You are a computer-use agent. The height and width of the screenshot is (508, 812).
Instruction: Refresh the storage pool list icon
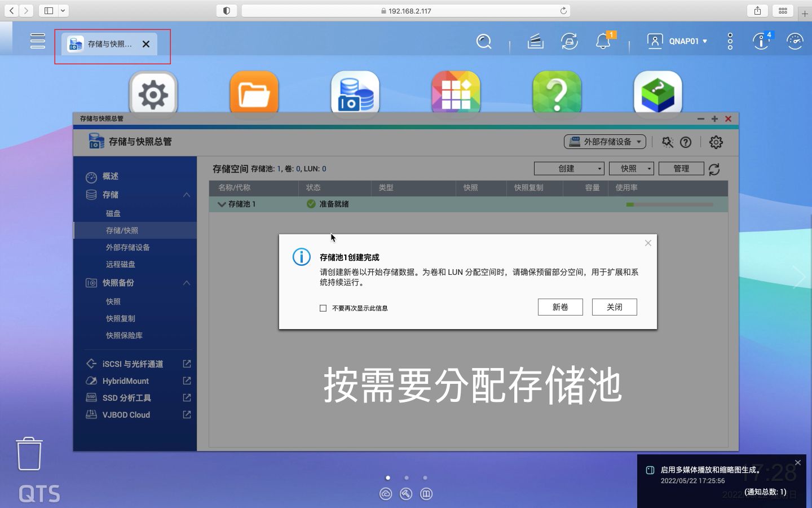tap(714, 168)
